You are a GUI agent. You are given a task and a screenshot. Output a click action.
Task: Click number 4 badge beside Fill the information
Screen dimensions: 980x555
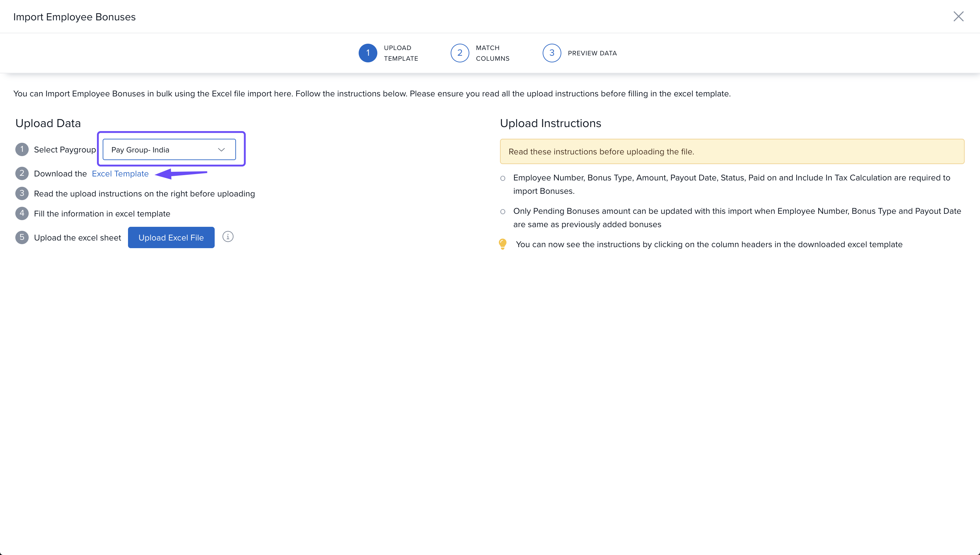pyautogui.click(x=22, y=213)
